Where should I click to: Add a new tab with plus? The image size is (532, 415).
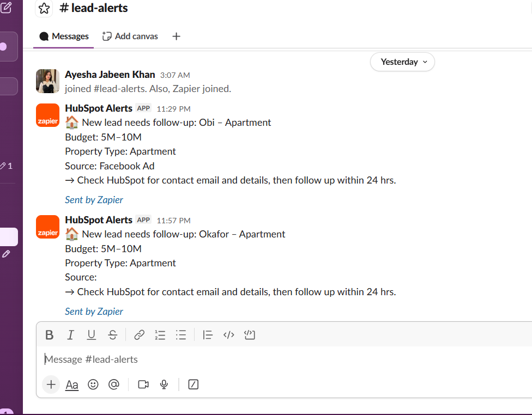[176, 36]
